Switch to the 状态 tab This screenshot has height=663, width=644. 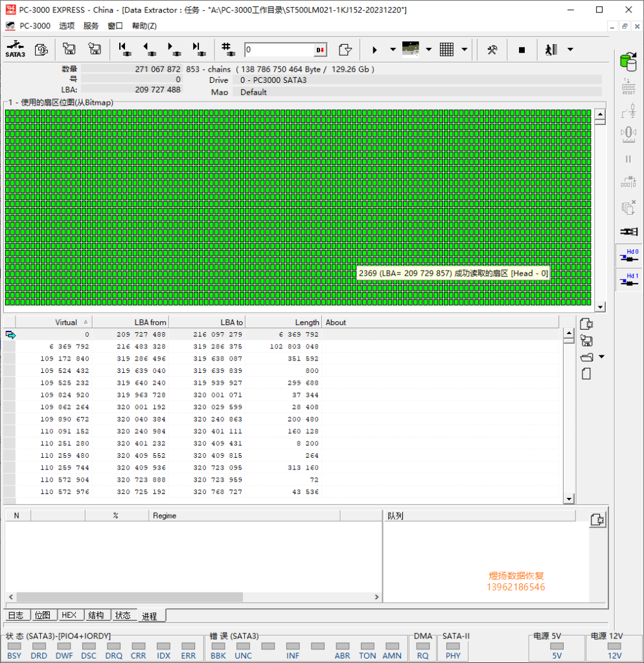[123, 615]
